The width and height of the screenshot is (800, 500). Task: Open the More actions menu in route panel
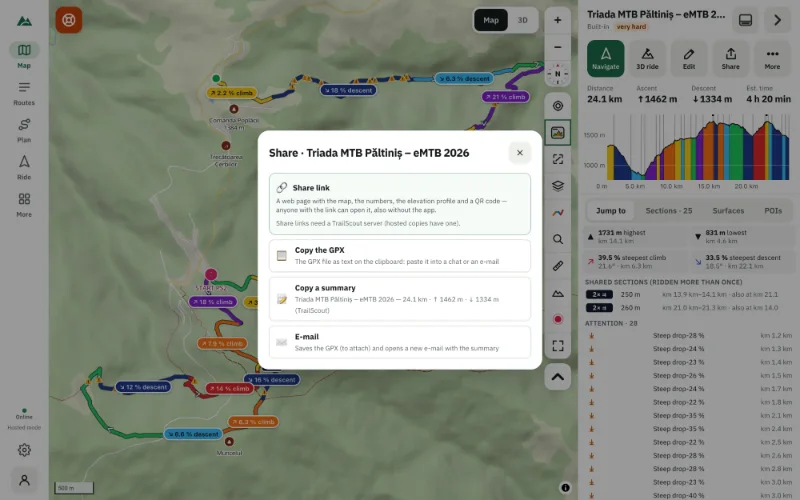click(x=772, y=59)
